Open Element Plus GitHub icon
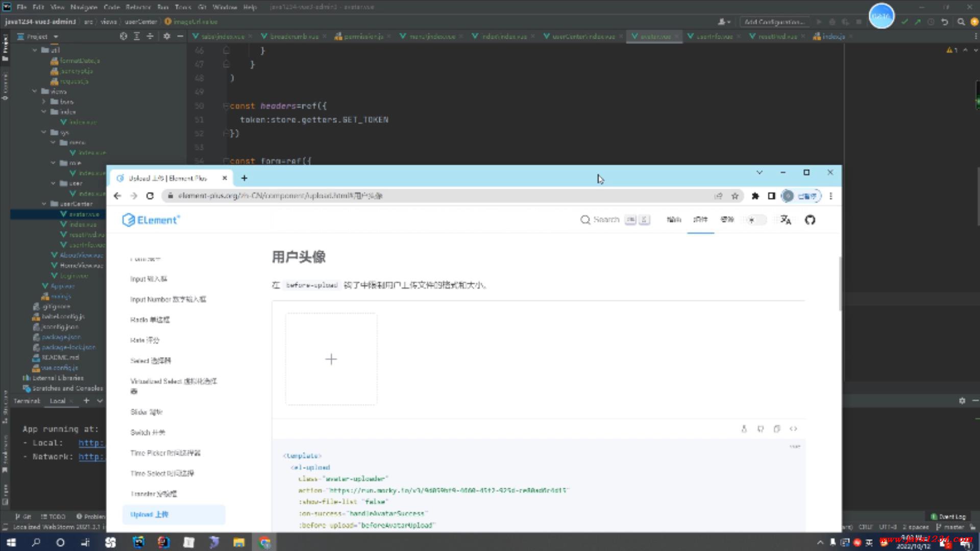Viewport: 980px width, 551px height. click(810, 220)
